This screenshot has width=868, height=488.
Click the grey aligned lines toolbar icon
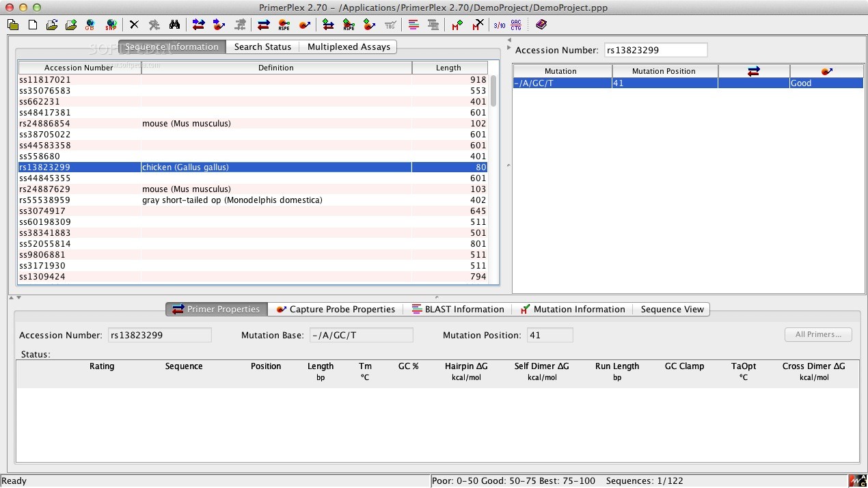(x=433, y=25)
